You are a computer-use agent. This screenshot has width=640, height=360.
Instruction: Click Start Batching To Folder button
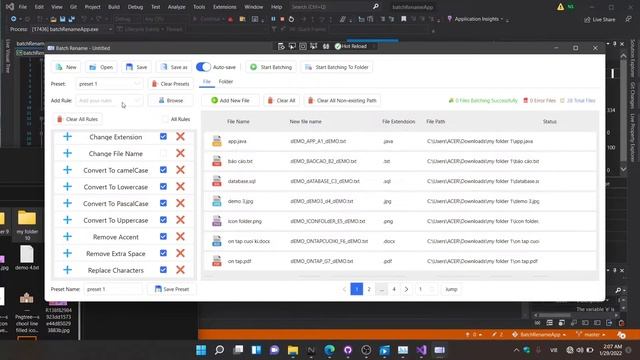pos(337,67)
